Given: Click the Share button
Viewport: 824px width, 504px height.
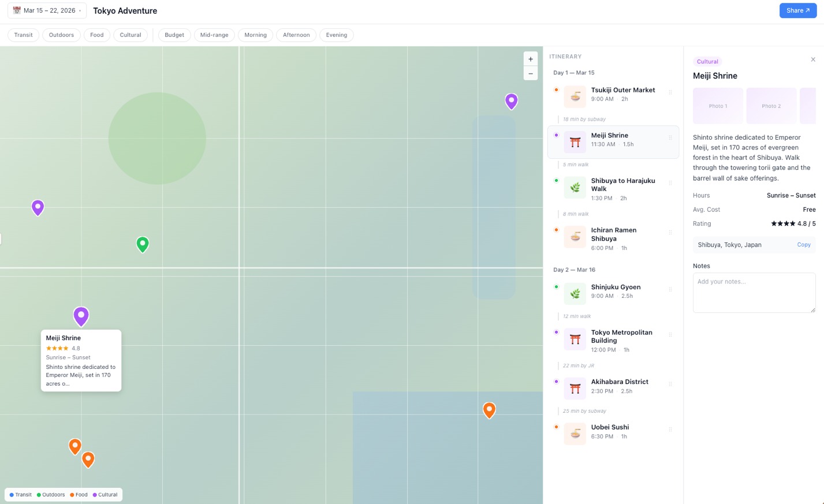Looking at the screenshot, I should click(797, 10).
